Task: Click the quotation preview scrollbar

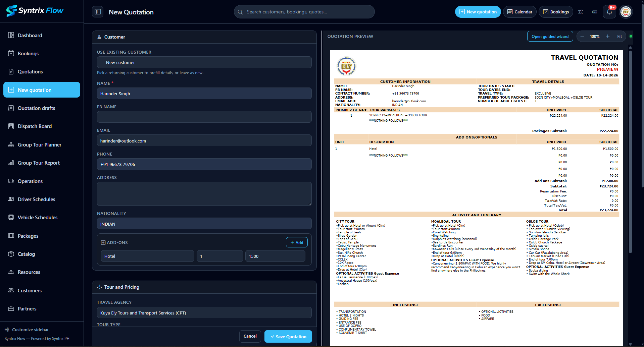Action: [x=630, y=151]
